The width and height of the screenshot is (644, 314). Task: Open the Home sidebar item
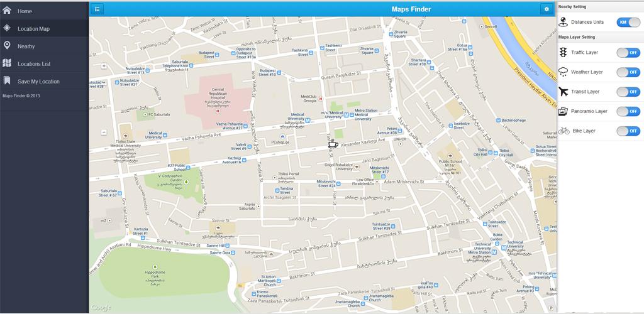tap(45, 11)
